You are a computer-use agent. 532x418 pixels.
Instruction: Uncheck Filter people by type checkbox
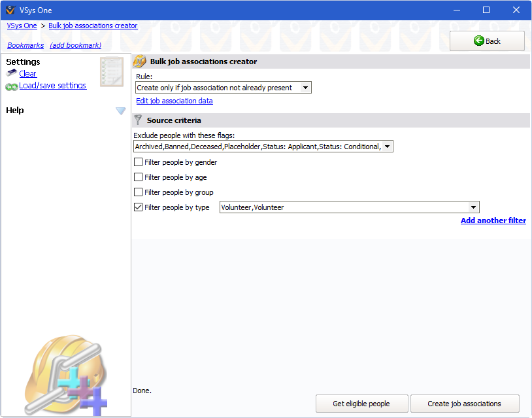pyautogui.click(x=138, y=207)
